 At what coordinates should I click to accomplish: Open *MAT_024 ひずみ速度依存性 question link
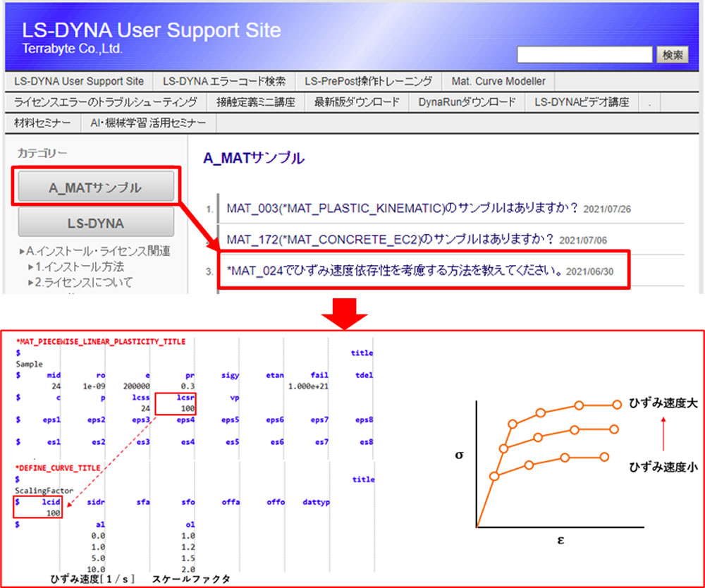tap(395, 271)
